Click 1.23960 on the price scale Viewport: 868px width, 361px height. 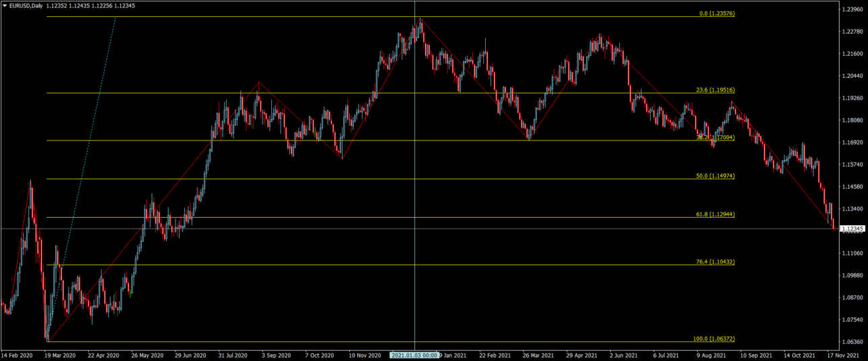point(852,9)
